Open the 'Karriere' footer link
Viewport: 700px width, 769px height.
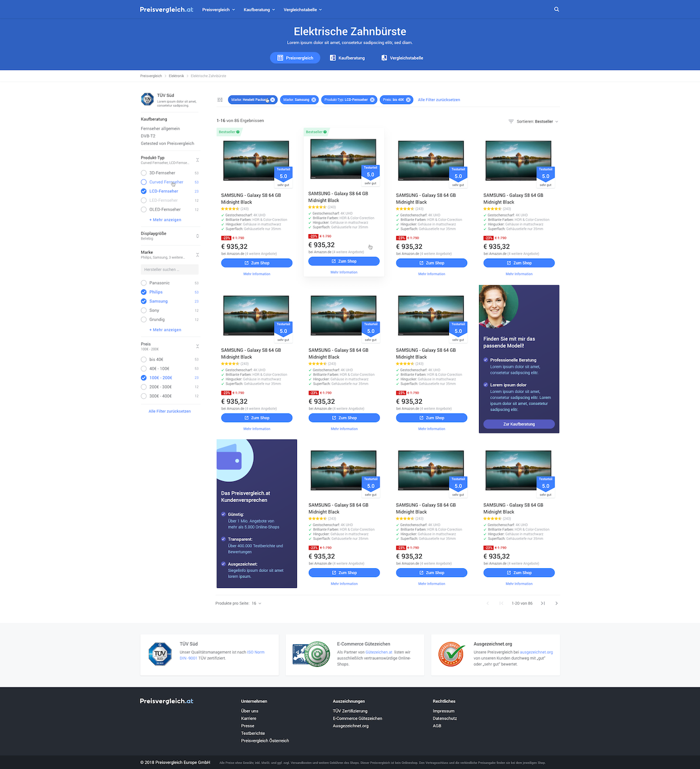pyautogui.click(x=249, y=719)
